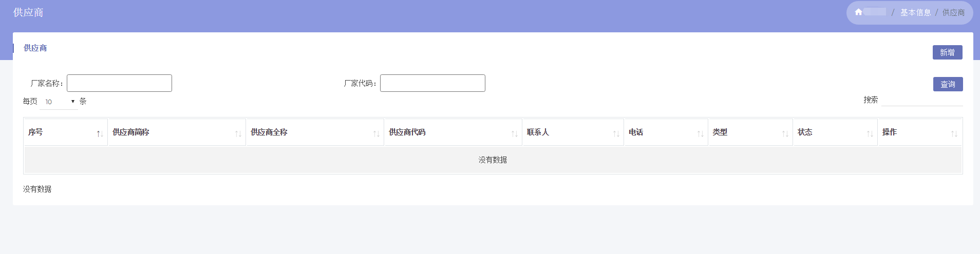Click into the 搜索 search box

pyautogui.click(x=921, y=100)
